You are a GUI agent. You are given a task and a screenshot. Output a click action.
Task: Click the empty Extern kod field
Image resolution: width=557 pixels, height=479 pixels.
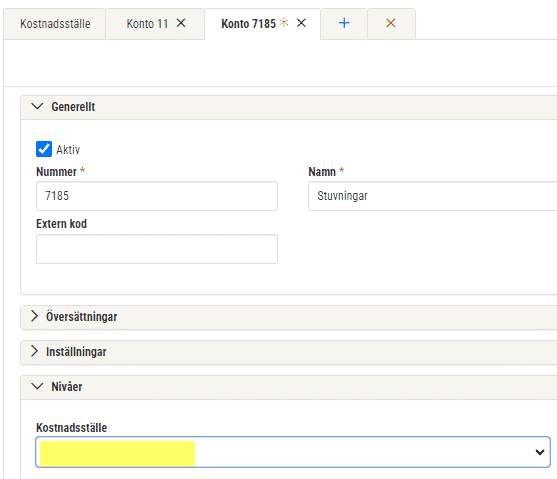[x=157, y=249]
